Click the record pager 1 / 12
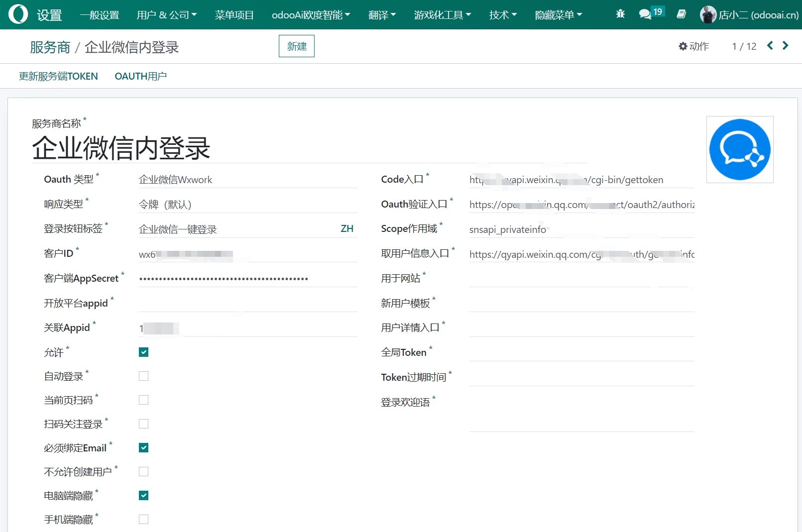 (x=744, y=46)
